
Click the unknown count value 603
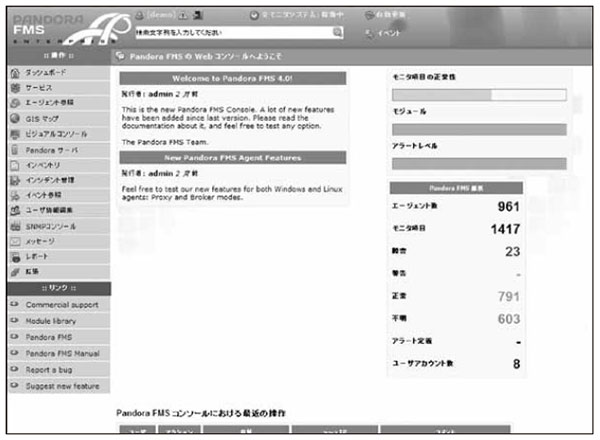509,319
